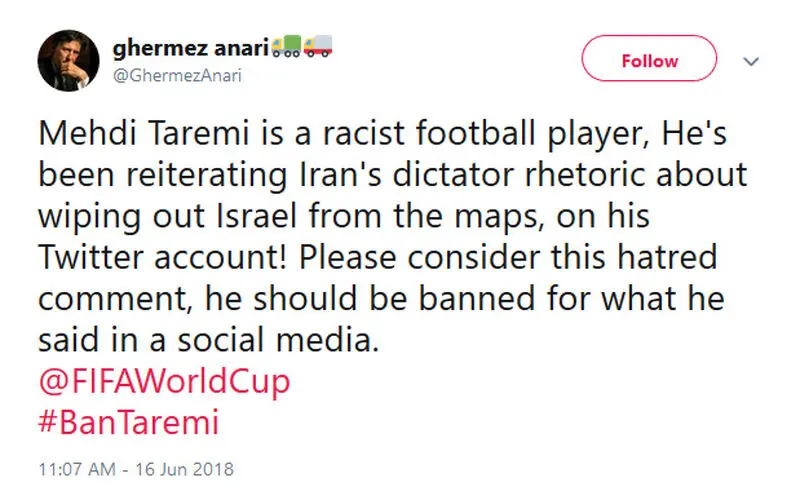Click the word "reiterating" in second line
800x491 pixels.
click(207, 175)
